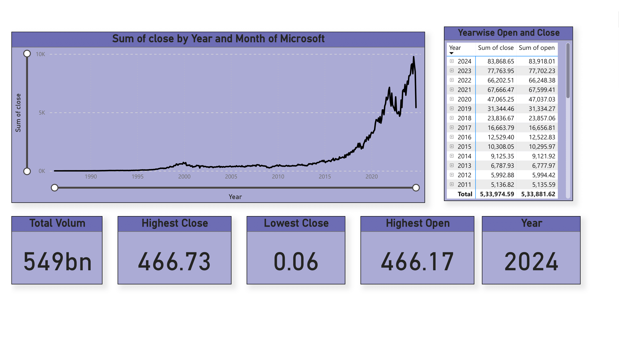Click the bottom handle of vertical zoom slider
Image resolution: width=630 pixels, height=364 pixels.
point(27,171)
